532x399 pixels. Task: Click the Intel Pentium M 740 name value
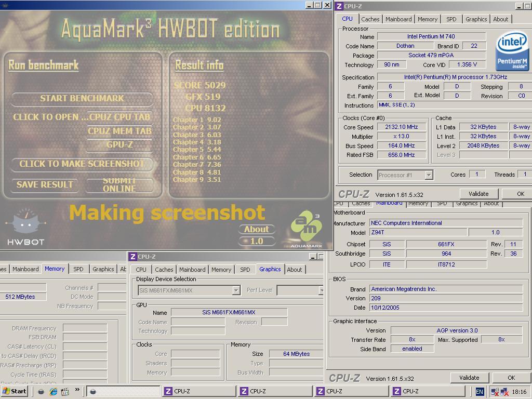(x=431, y=36)
